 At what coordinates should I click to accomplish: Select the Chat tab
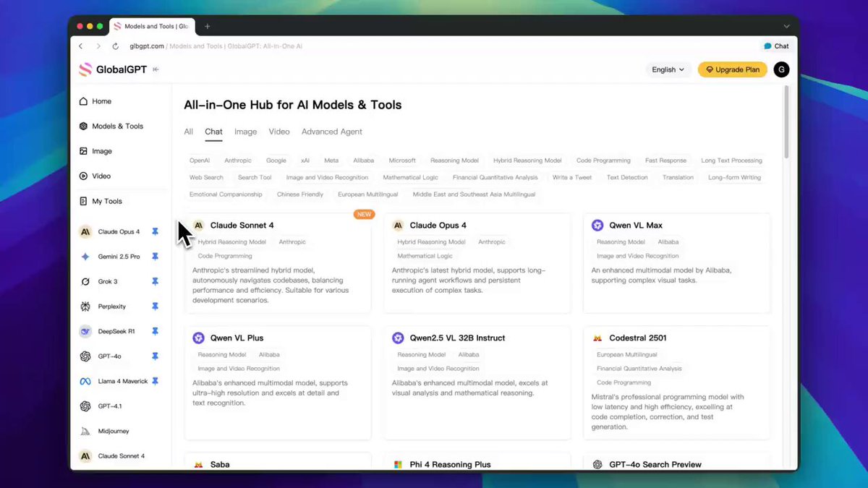point(213,132)
